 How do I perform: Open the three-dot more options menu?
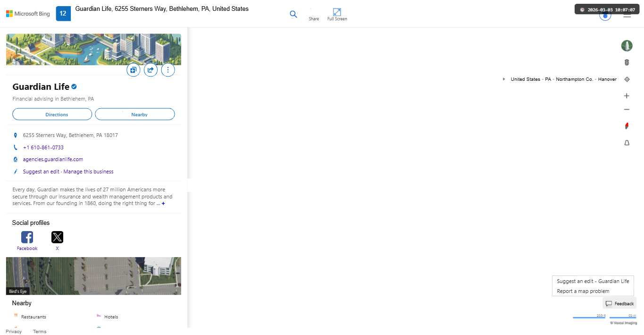pos(168,70)
